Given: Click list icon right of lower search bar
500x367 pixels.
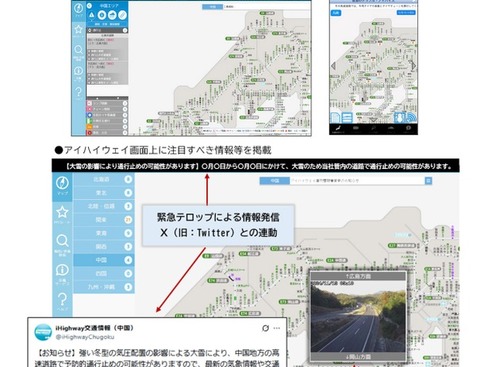Looking at the screenshot, I should pos(428,181).
